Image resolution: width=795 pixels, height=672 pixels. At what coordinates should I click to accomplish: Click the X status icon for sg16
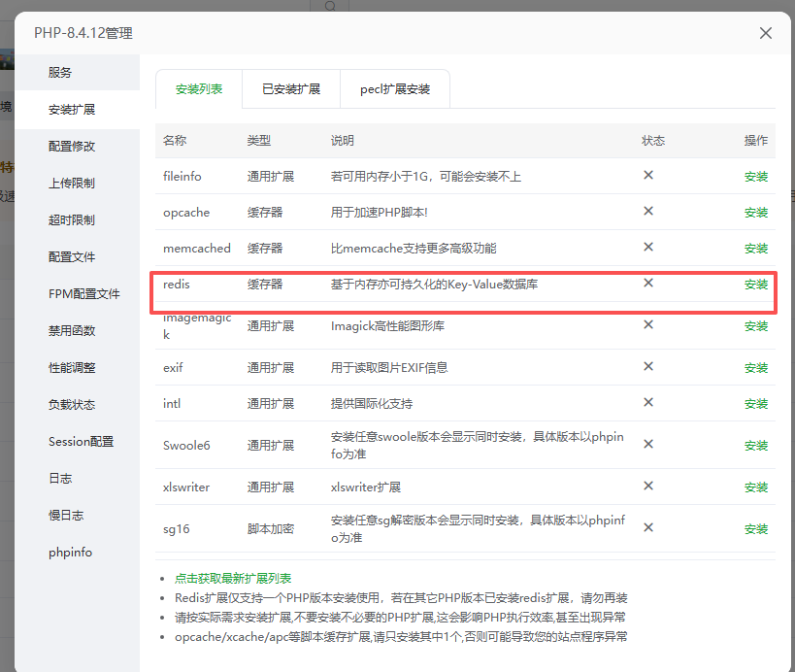click(x=648, y=528)
